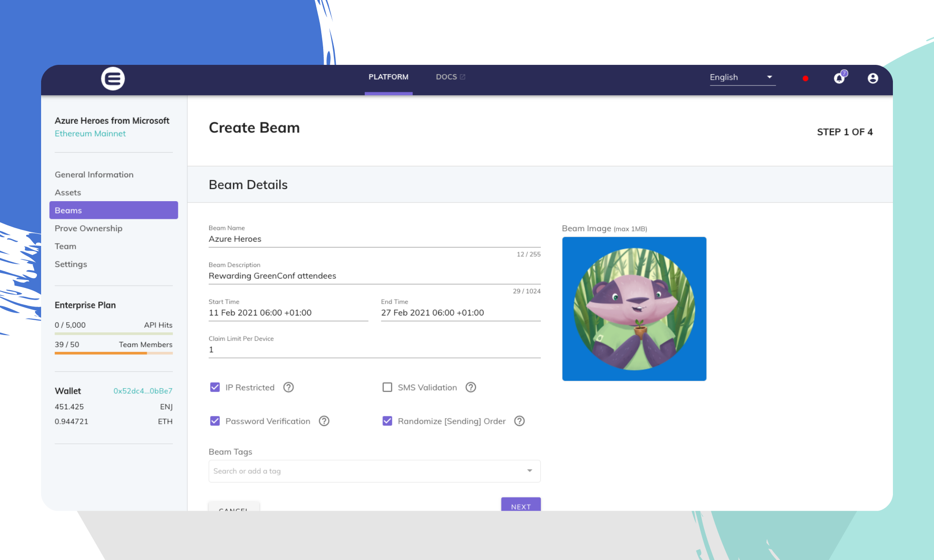Click the Enterprise Plan heading
Screen dimensions: 934x560
85,305
